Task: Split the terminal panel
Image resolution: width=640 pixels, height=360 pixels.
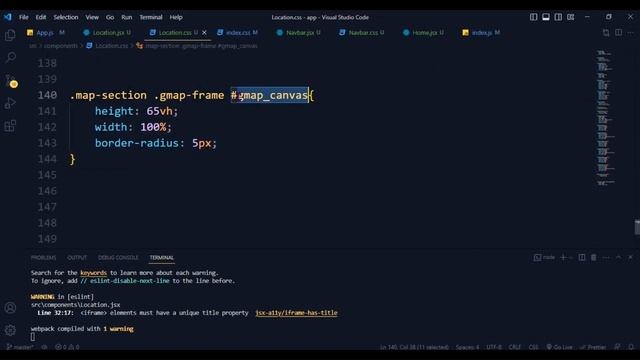Action: (582, 257)
